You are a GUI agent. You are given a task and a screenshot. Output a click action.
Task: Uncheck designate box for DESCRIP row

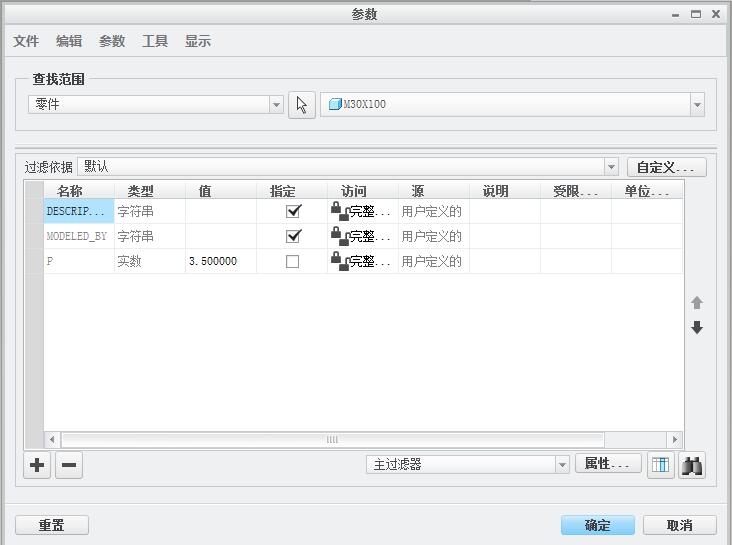293,211
